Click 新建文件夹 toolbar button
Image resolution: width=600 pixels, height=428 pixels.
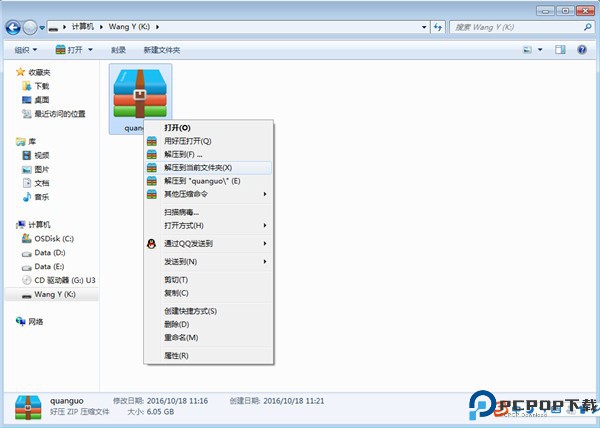(162, 49)
